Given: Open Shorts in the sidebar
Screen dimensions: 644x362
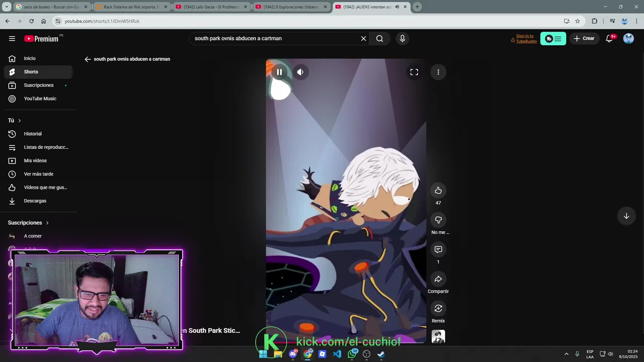Looking at the screenshot, I should tap(38, 72).
